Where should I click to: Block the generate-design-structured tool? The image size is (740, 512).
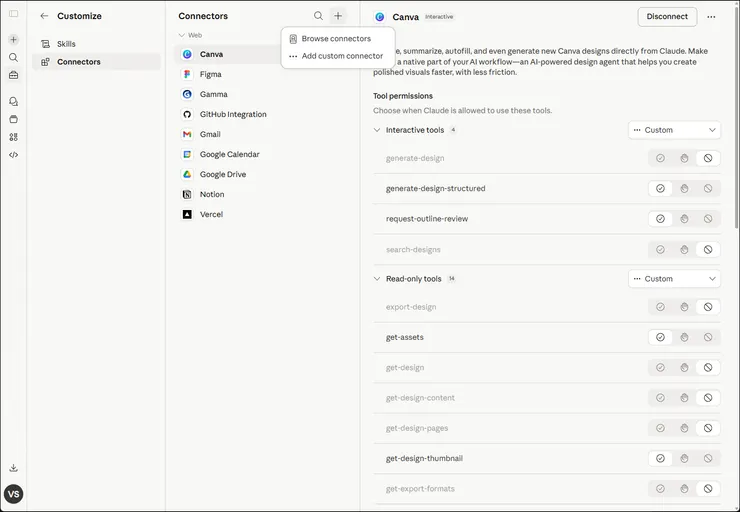click(708, 188)
